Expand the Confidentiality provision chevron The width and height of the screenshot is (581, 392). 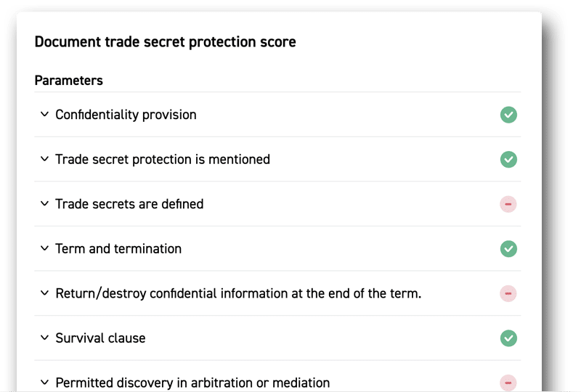coord(44,114)
